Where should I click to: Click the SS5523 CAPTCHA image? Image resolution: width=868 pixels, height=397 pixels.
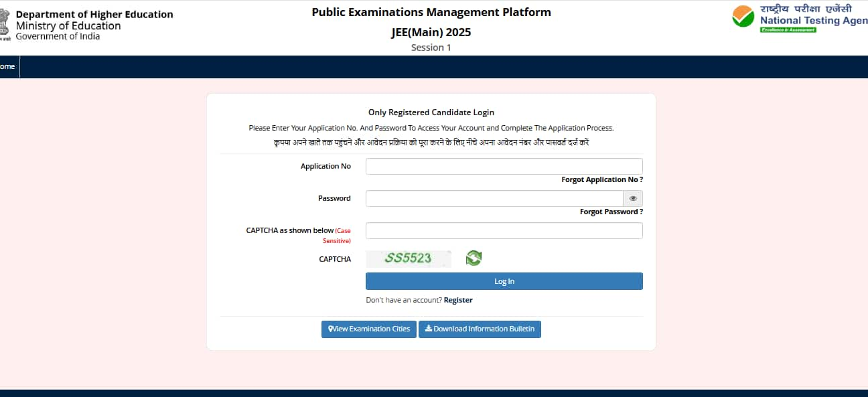pos(408,258)
